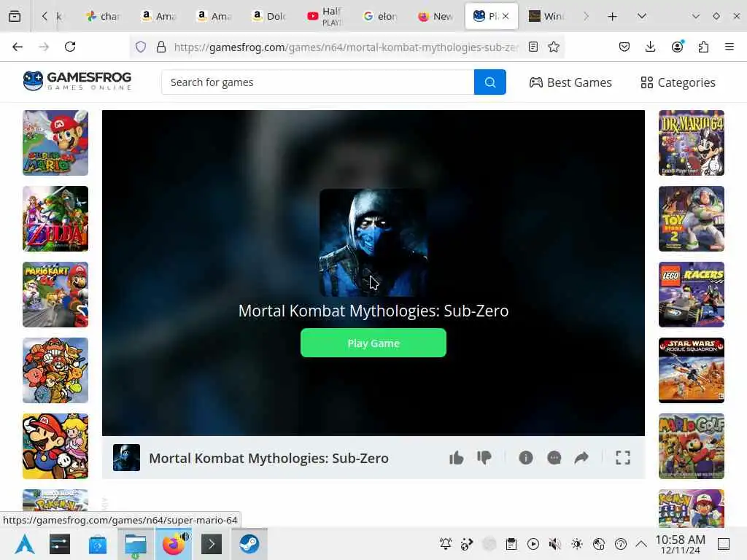Bookmark this page with the star icon
Viewport: 747px width, 560px height.
553,47
